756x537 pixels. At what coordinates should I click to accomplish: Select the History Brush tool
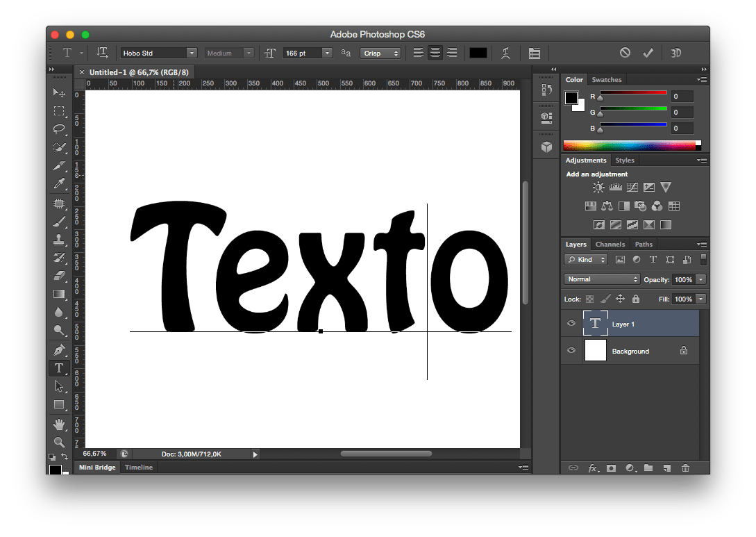59,258
